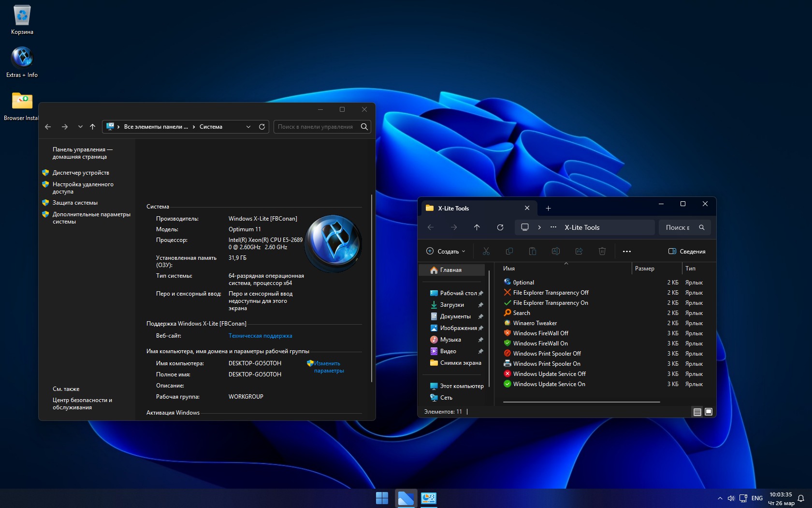Image resolution: width=812 pixels, height=508 pixels.
Task: Click the Control Panel vertical scrollbar
Action: click(x=372, y=288)
